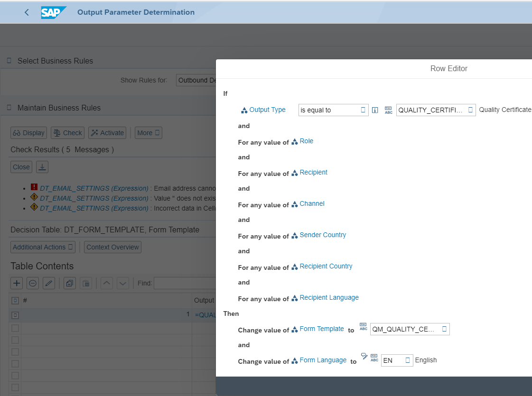Open the QUALITY_CERTIFI... value dropdown
The width and height of the screenshot is (532, 396).
pos(436,110)
